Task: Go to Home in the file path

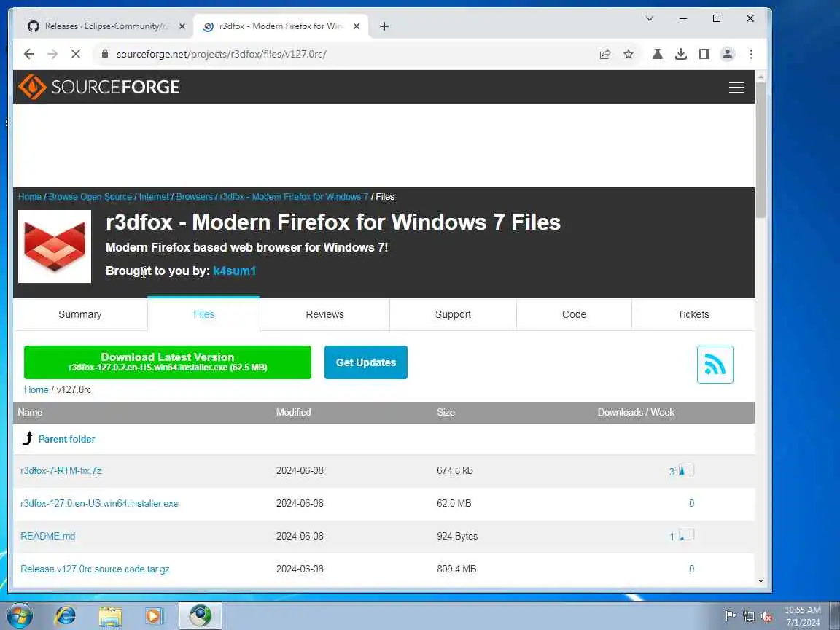Action: 36,389
